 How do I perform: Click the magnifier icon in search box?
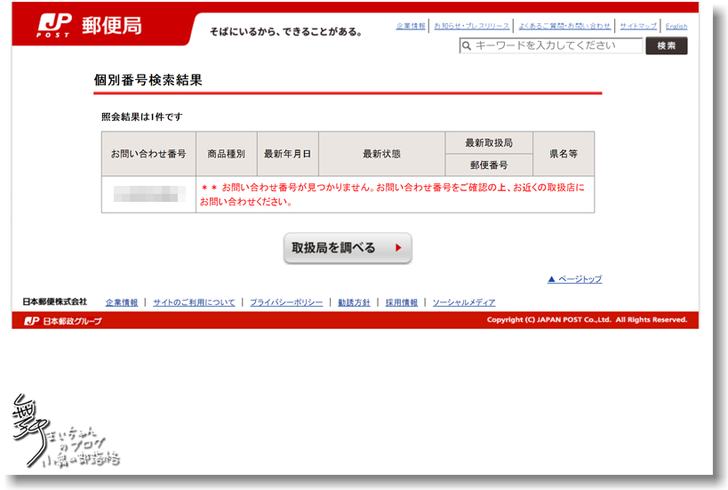click(467, 46)
